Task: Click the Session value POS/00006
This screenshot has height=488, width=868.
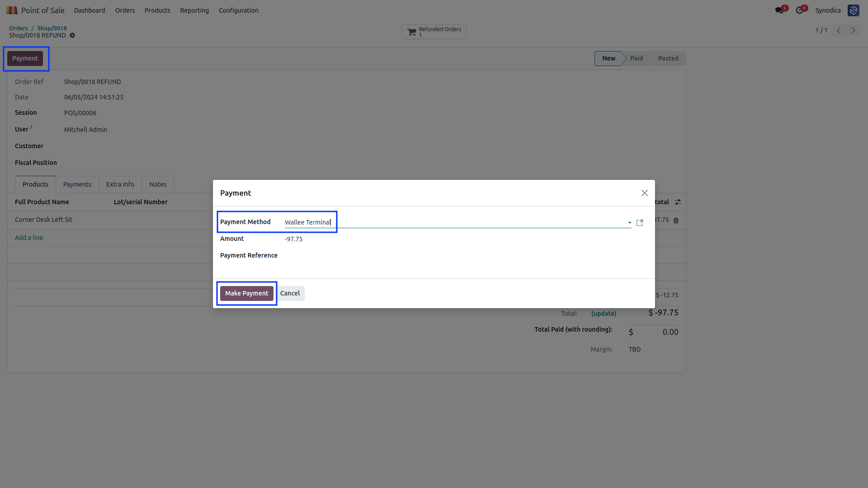Action: [80, 113]
